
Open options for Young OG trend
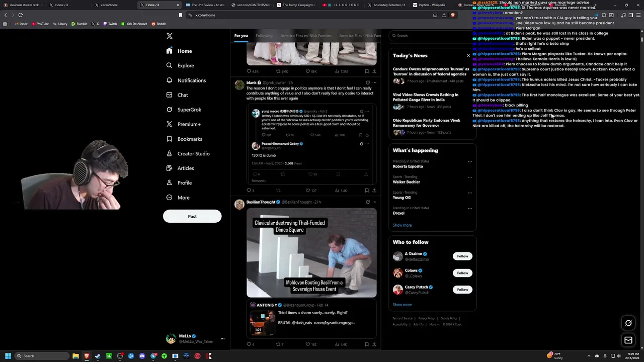click(470, 193)
